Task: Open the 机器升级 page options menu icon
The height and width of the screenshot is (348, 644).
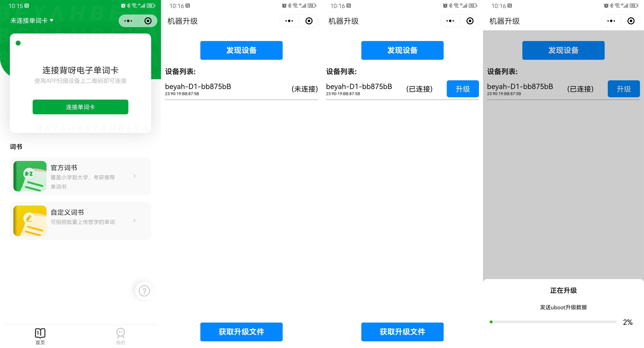Action: [289, 21]
